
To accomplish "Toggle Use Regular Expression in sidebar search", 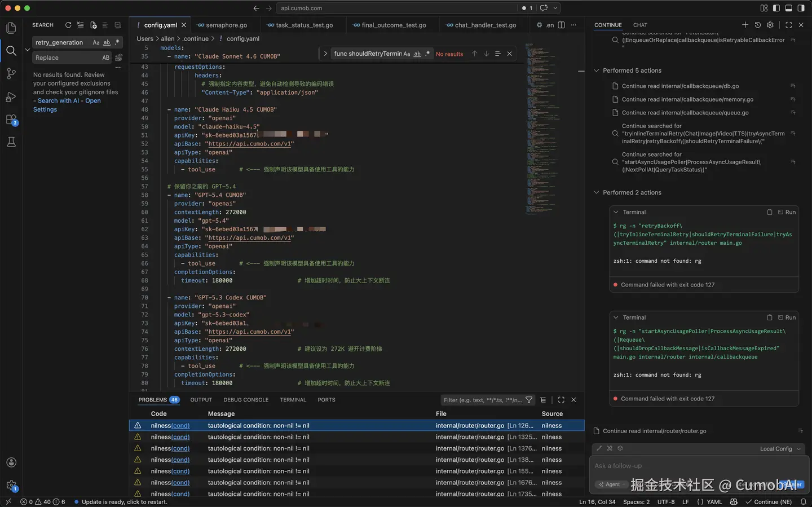I will pyautogui.click(x=117, y=42).
